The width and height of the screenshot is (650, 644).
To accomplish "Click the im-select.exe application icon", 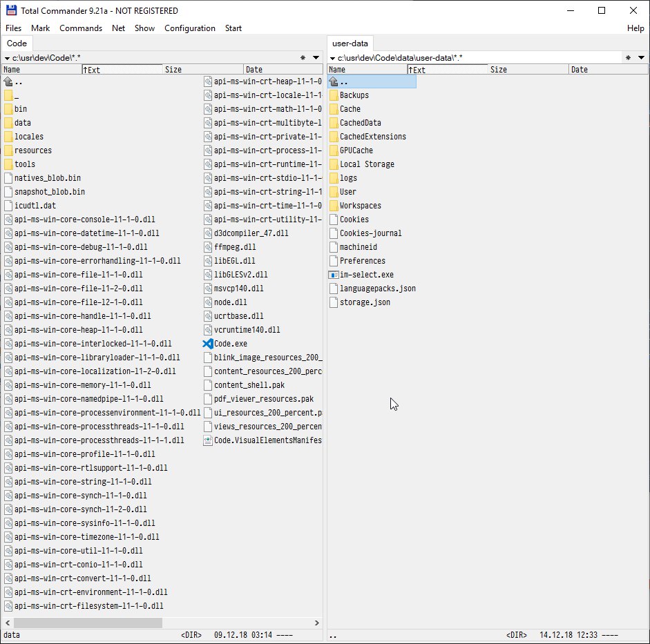I will [334, 275].
